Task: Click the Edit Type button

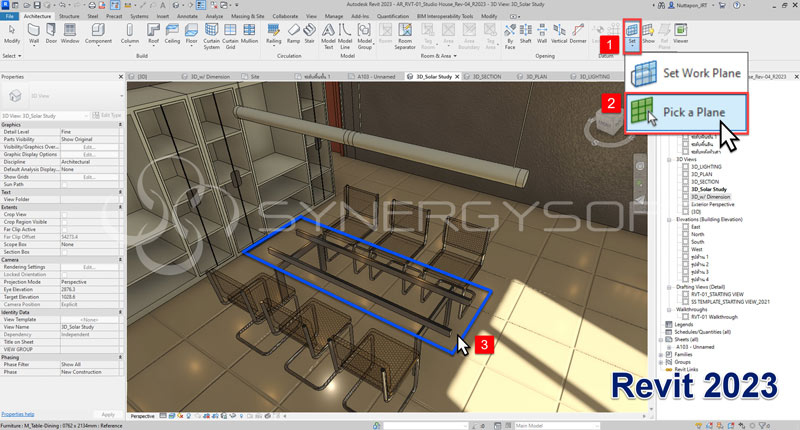Action: point(107,116)
